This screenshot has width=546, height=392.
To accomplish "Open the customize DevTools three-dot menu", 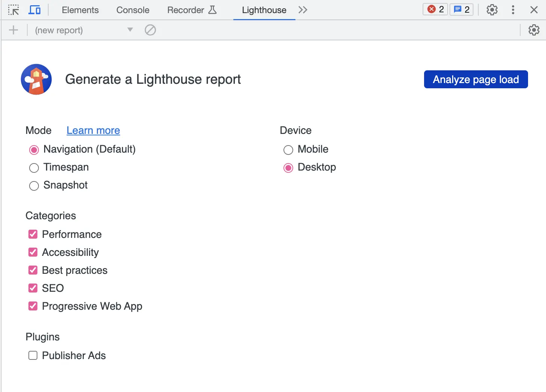I will coord(513,10).
